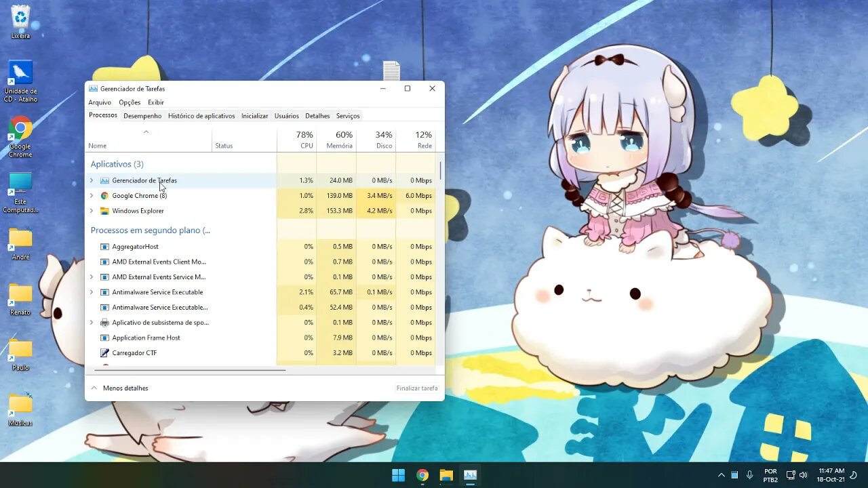Image resolution: width=868 pixels, height=488 pixels.
Task: Expand the first Antimalware Service Executable row
Action: click(92, 292)
